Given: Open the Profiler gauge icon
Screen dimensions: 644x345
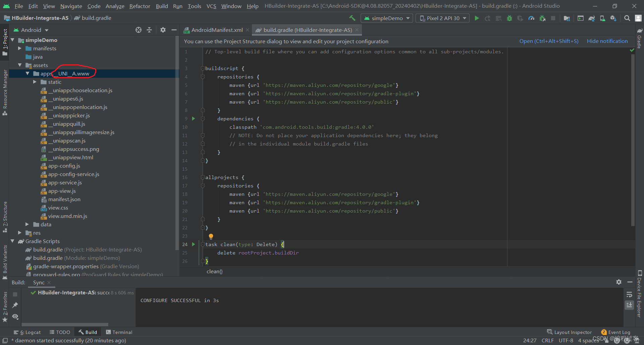Looking at the screenshot, I should pyautogui.click(x=531, y=18).
